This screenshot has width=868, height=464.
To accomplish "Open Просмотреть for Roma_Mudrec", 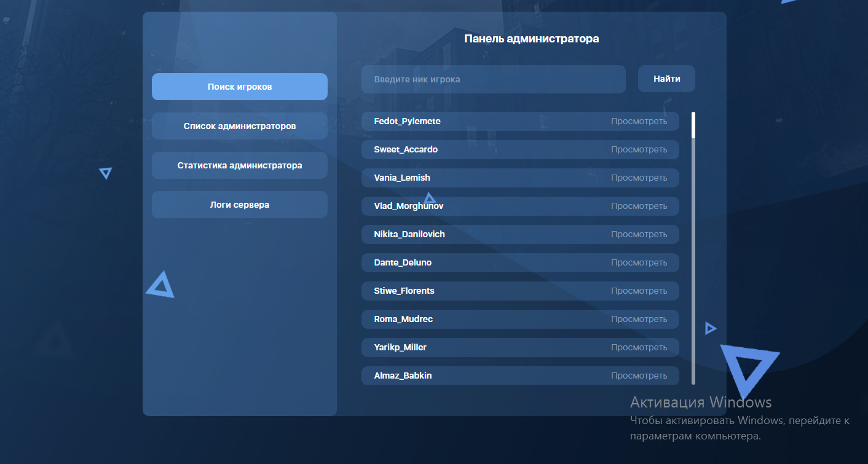I will (x=639, y=319).
